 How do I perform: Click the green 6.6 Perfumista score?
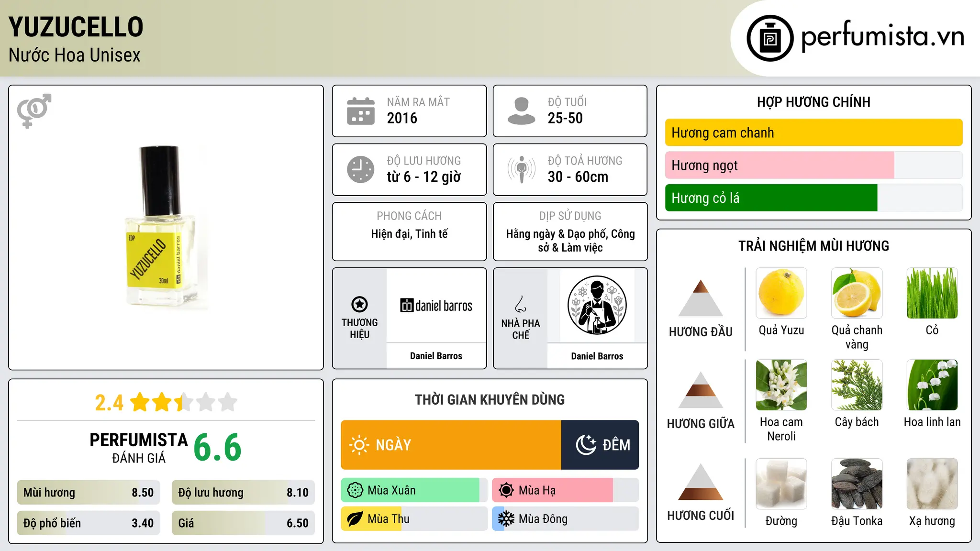(x=217, y=448)
